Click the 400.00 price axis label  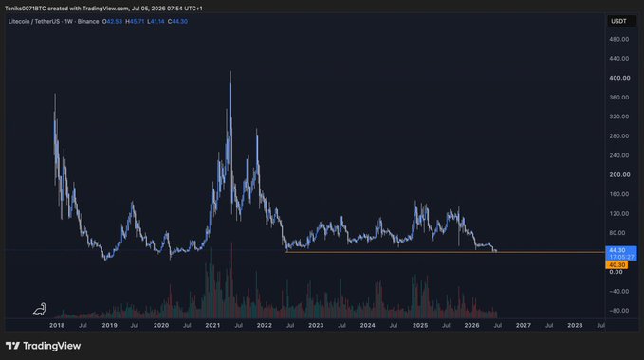click(619, 78)
